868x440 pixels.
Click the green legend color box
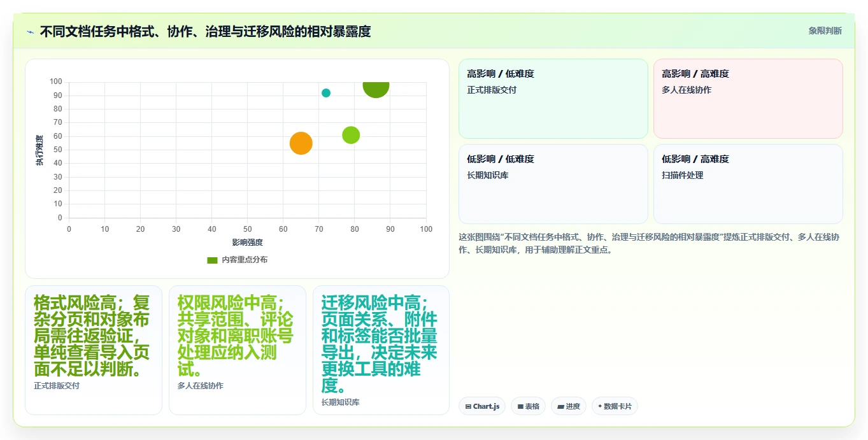click(x=213, y=260)
